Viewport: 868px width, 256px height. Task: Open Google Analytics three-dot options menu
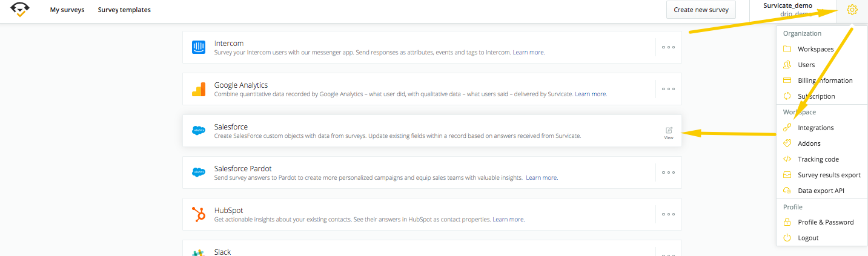pos(669,89)
